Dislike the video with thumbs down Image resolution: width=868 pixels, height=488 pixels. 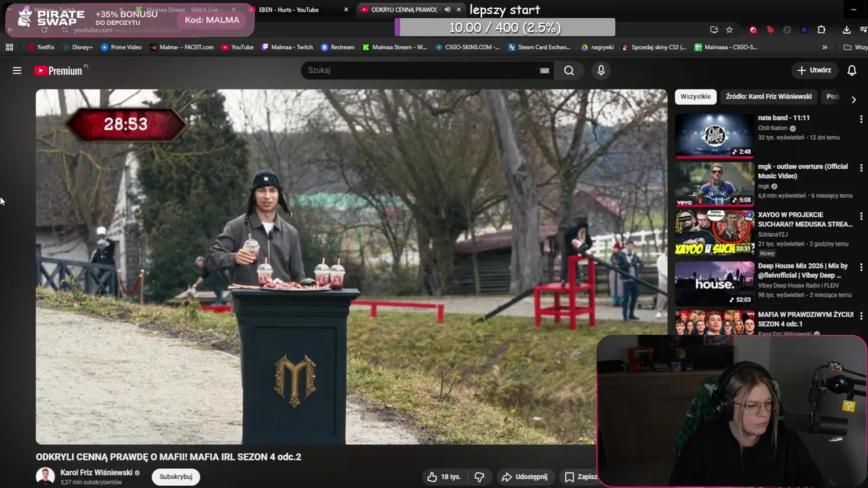click(479, 476)
